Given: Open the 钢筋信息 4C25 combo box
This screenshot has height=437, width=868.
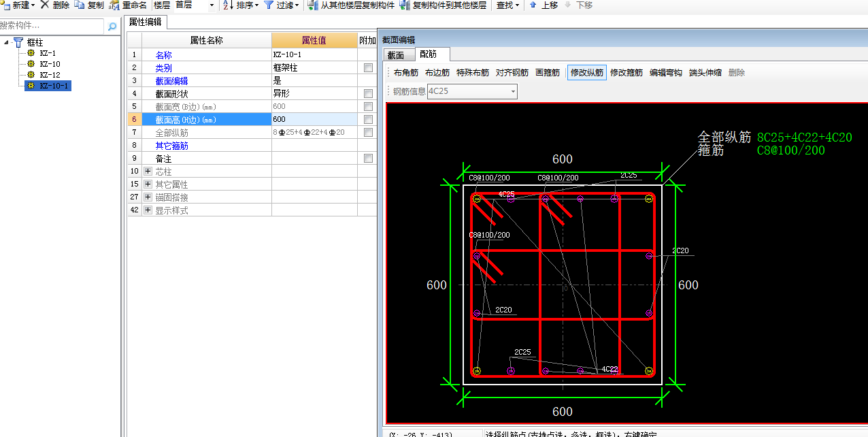Looking at the screenshot, I should pos(472,91).
